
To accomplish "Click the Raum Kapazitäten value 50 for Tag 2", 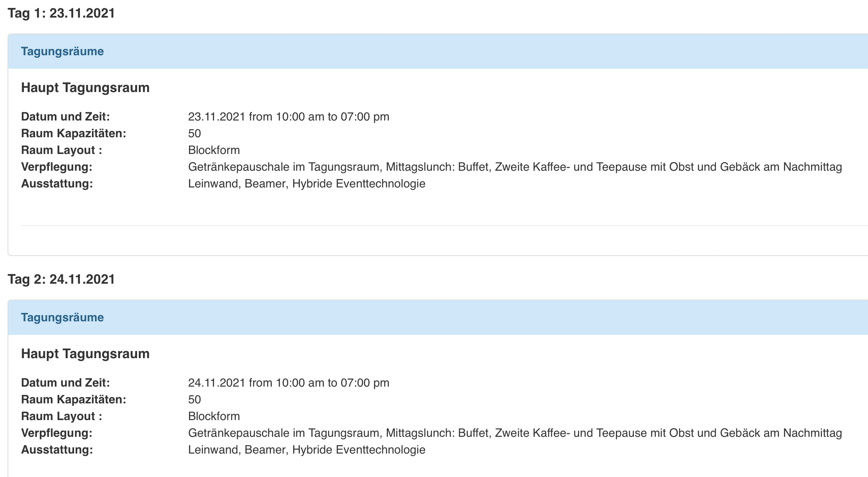I will 194,400.
